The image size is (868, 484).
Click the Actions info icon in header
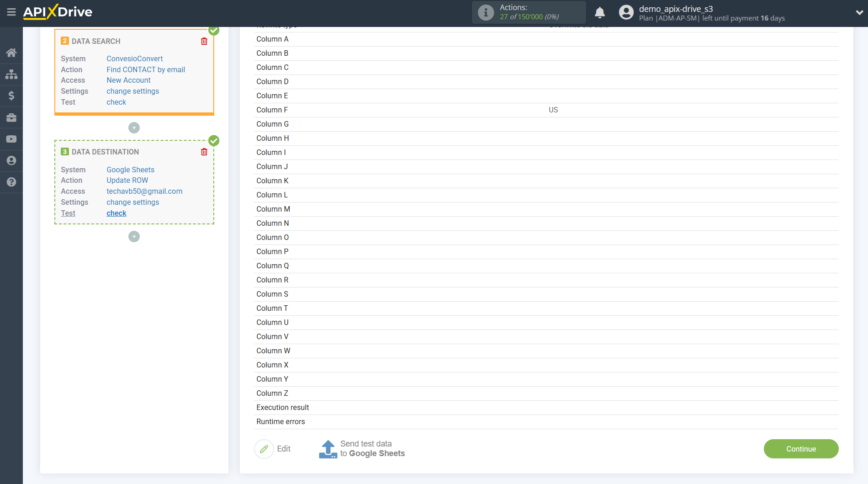click(486, 13)
